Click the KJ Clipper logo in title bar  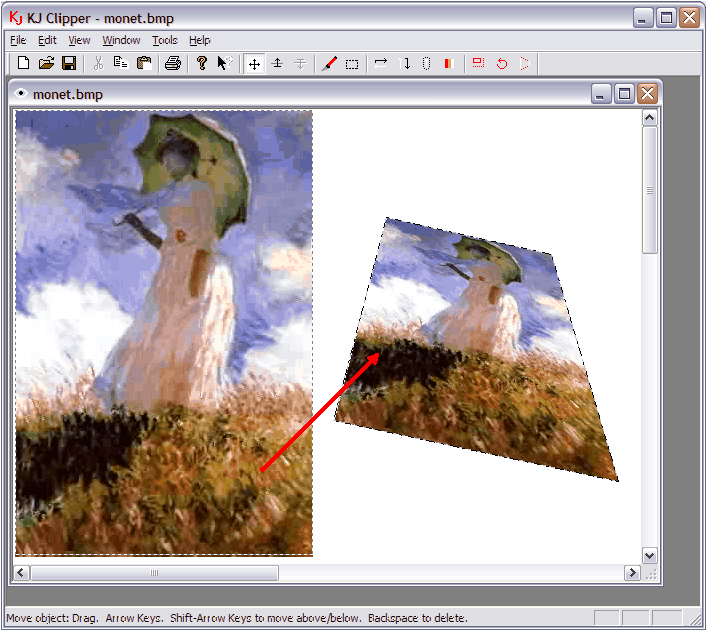(x=16, y=18)
